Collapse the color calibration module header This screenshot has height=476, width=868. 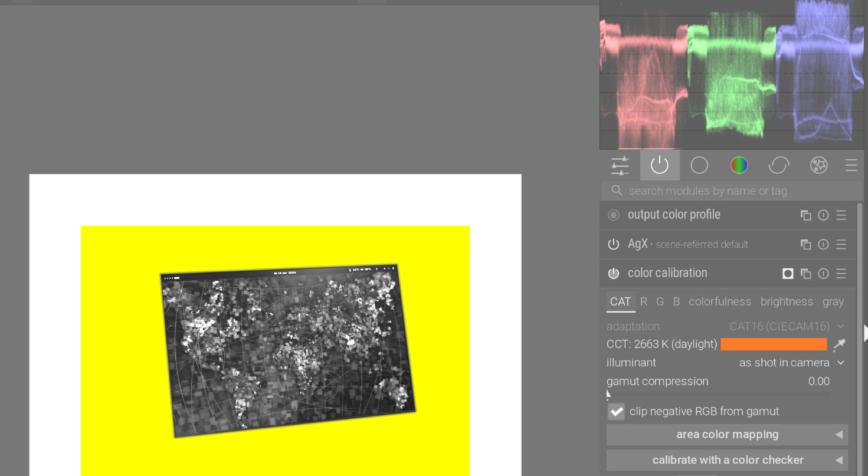click(x=667, y=273)
